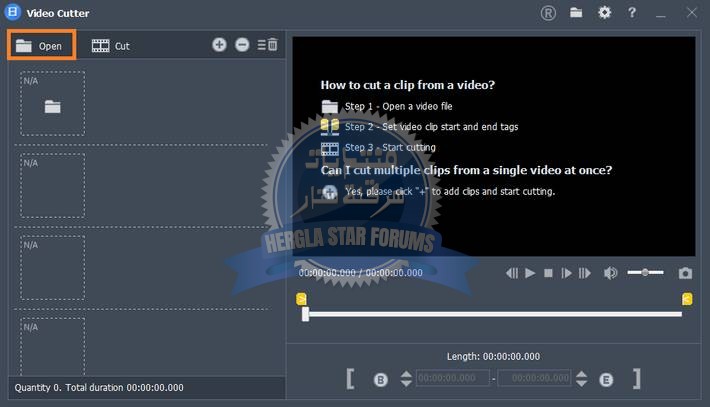Step to the previous frame
Screen dimensions: 710x407
click(x=512, y=273)
